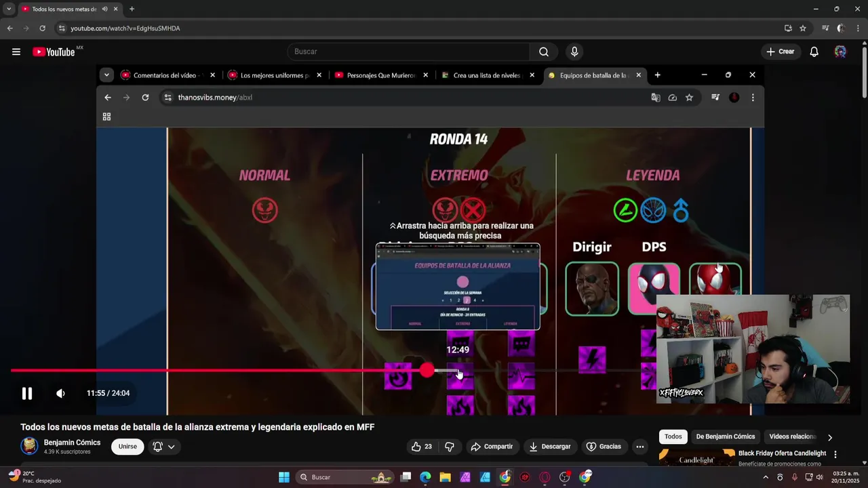Share the video with Compartir
The image size is (868, 488).
click(492, 447)
